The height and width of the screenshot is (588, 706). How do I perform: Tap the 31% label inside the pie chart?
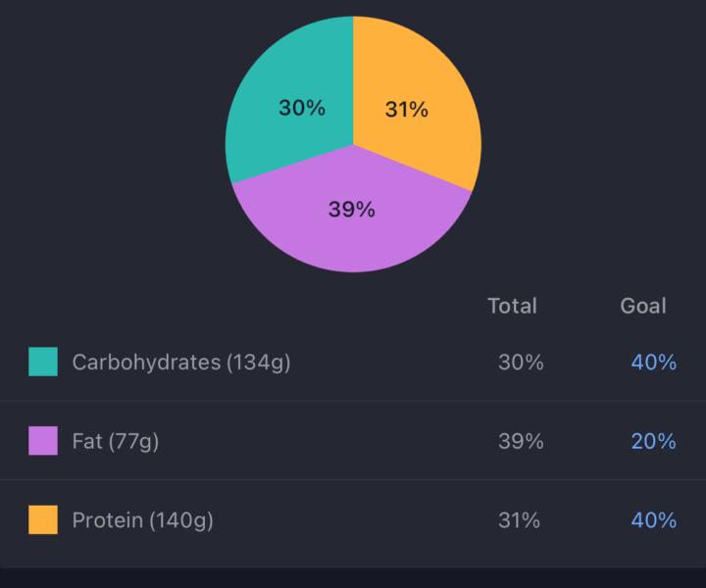tap(406, 110)
